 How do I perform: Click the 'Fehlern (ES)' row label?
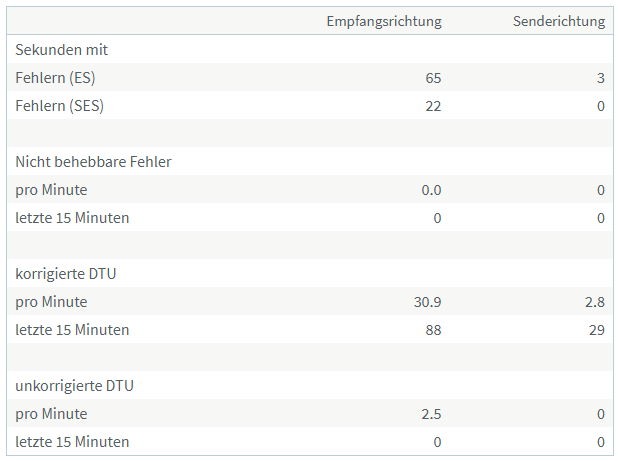56,77
